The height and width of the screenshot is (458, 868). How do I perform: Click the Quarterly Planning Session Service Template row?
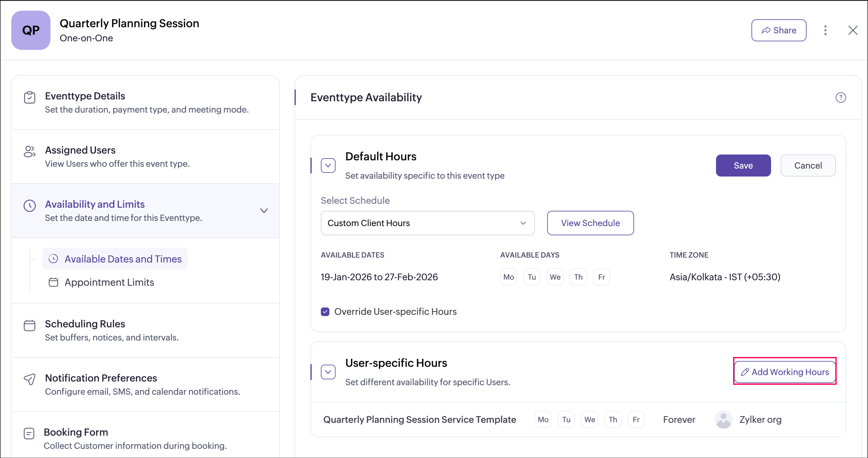coord(419,419)
